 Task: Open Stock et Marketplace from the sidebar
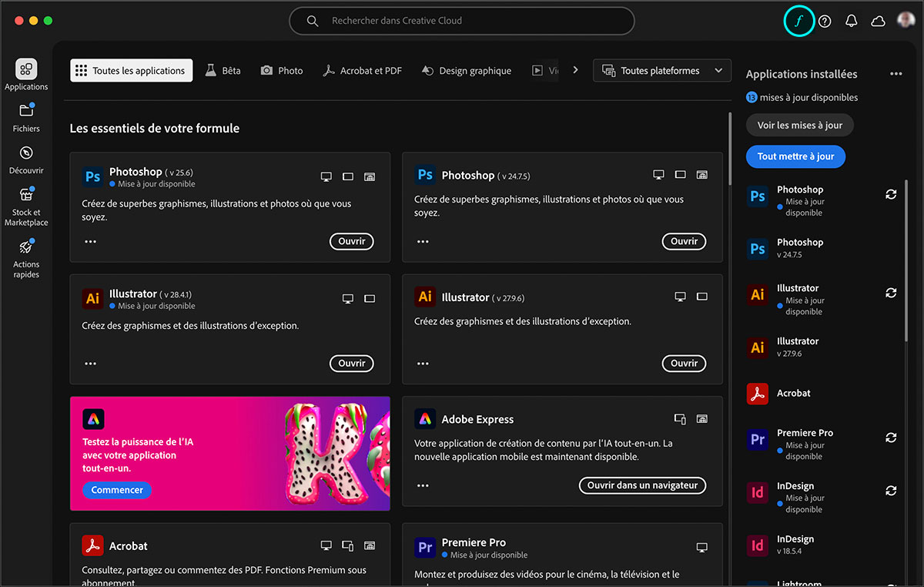click(26, 206)
